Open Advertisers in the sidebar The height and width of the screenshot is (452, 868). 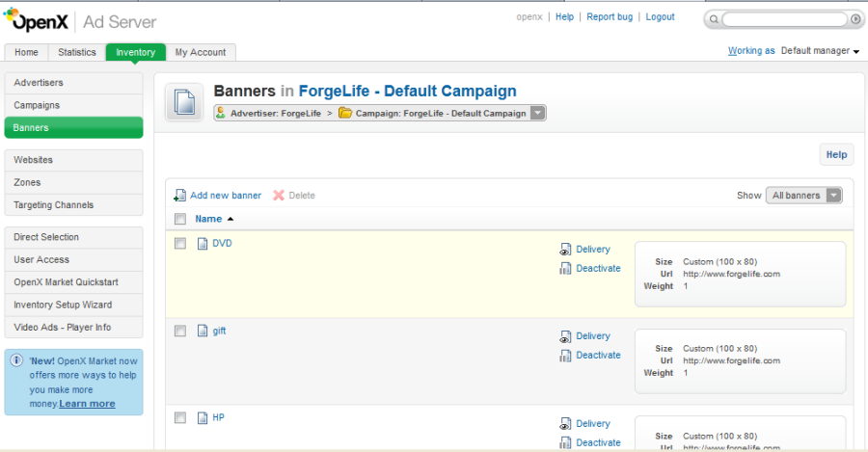coord(73,83)
